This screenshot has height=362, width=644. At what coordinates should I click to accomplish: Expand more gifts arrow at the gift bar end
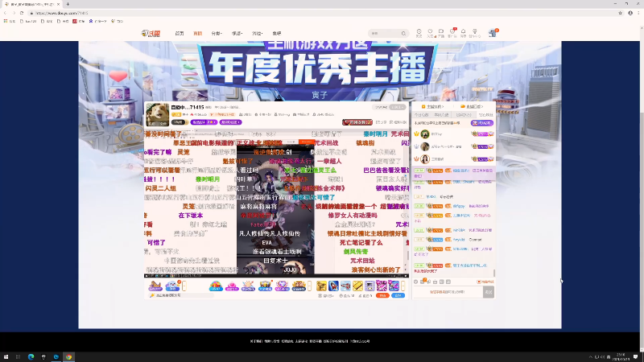coord(403,286)
